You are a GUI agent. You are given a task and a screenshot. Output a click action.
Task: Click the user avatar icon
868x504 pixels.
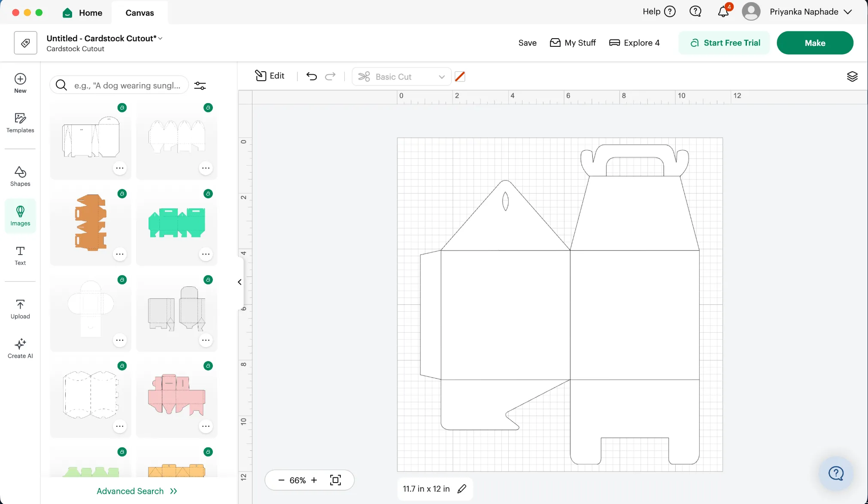pyautogui.click(x=751, y=12)
